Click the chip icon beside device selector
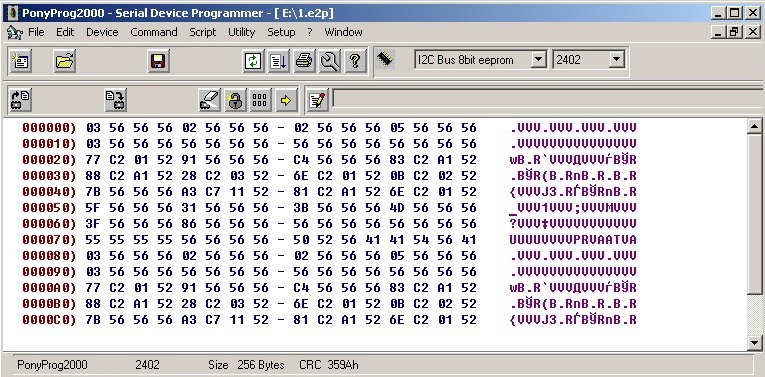The width and height of the screenshot is (765, 377). pyautogui.click(x=385, y=59)
